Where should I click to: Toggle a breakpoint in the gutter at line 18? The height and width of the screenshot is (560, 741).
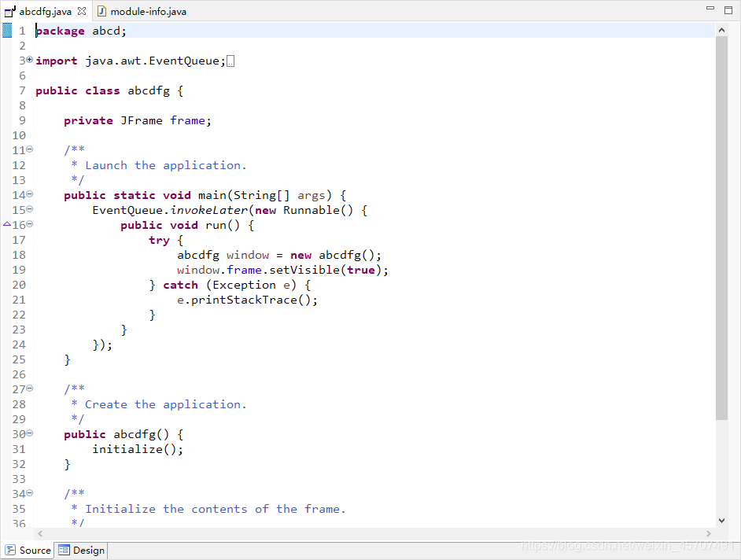pyautogui.click(x=7, y=255)
